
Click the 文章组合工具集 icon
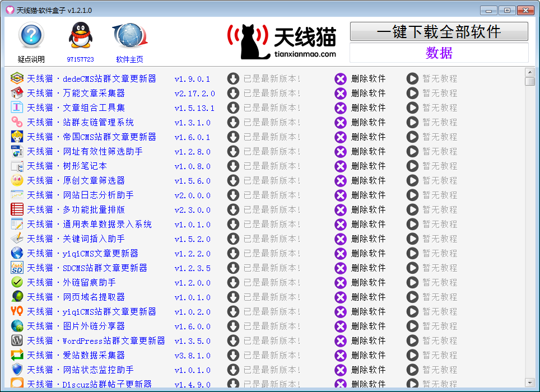point(17,108)
